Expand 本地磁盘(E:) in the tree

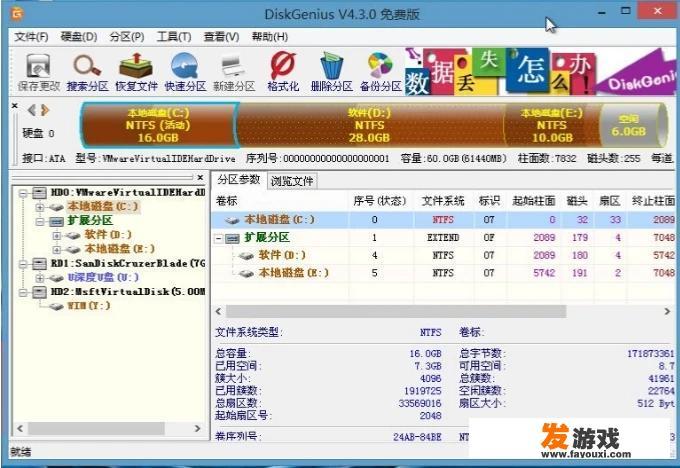[x=56, y=249]
